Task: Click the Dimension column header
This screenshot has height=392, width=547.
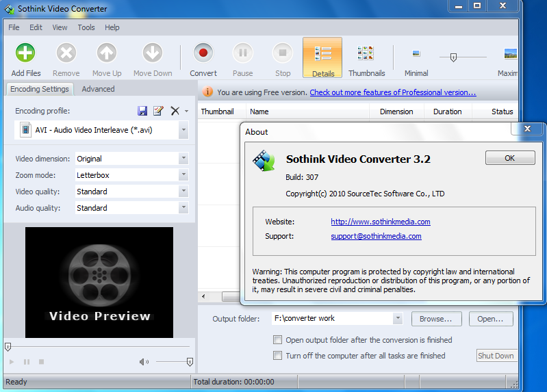Action: pos(396,112)
